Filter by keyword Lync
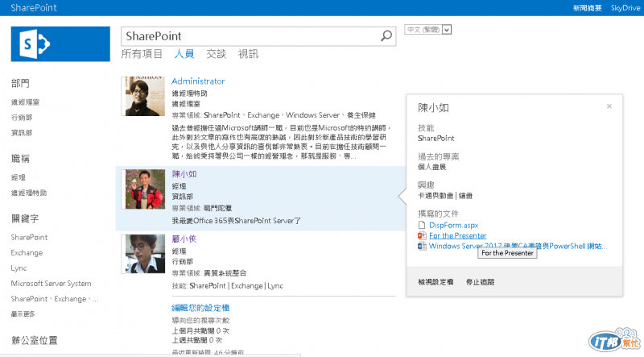The image size is (644, 357). point(19,268)
